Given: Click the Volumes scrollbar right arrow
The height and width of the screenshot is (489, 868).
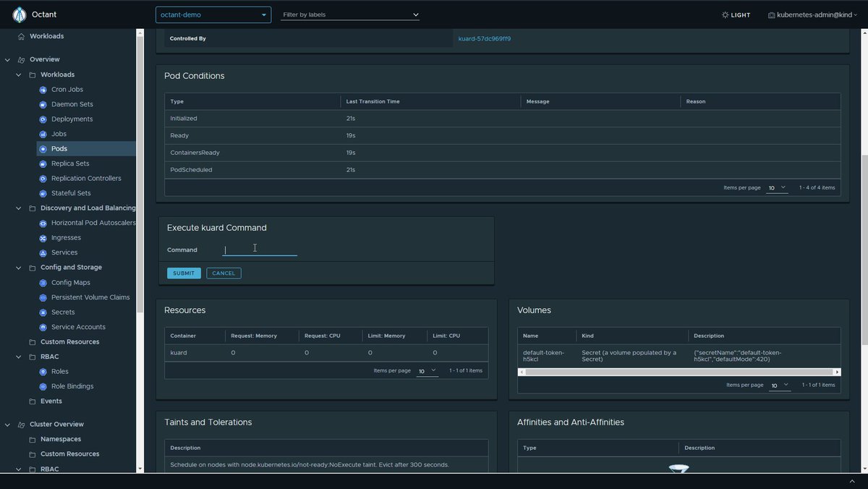Looking at the screenshot, I should (837, 372).
